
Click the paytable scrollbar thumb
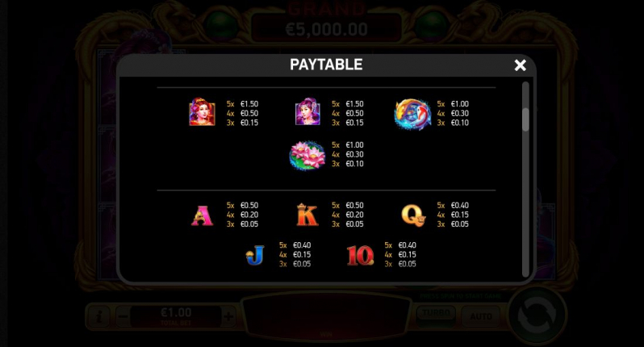(525, 119)
